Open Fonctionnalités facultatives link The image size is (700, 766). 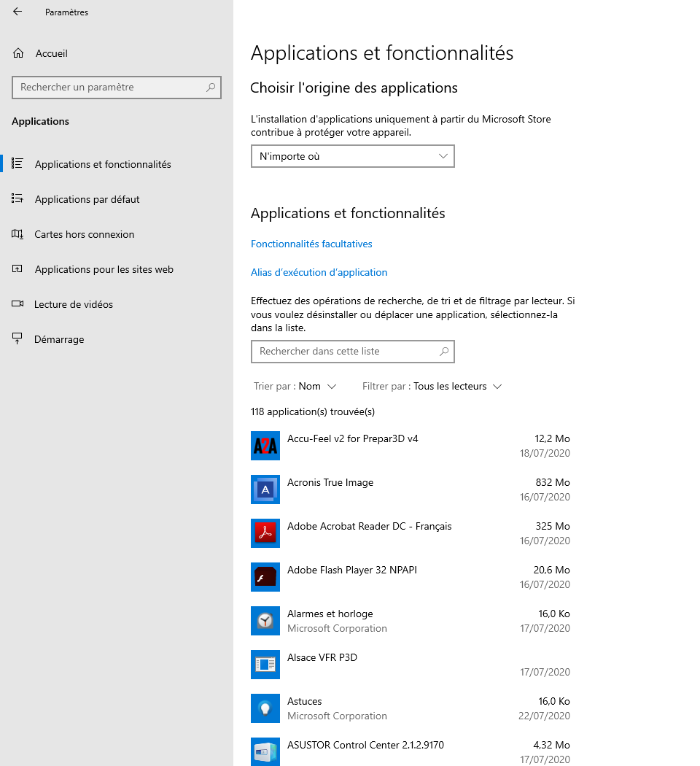pyautogui.click(x=311, y=244)
